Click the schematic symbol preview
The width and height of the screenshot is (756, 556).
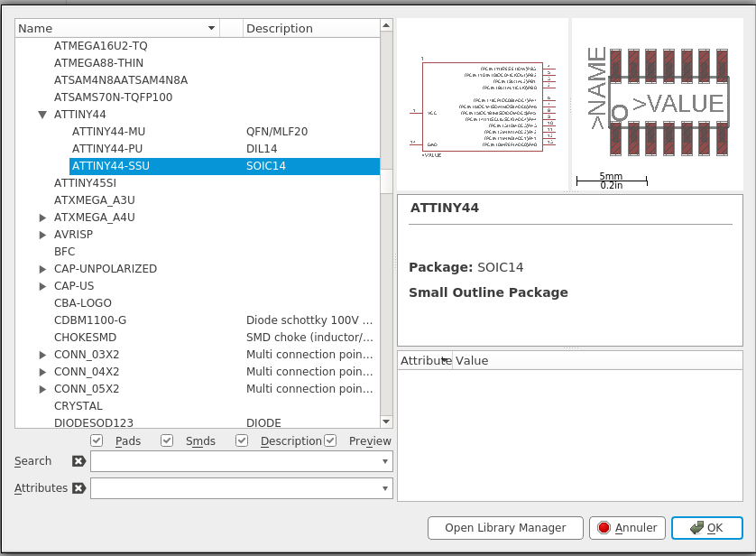pos(483,107)
